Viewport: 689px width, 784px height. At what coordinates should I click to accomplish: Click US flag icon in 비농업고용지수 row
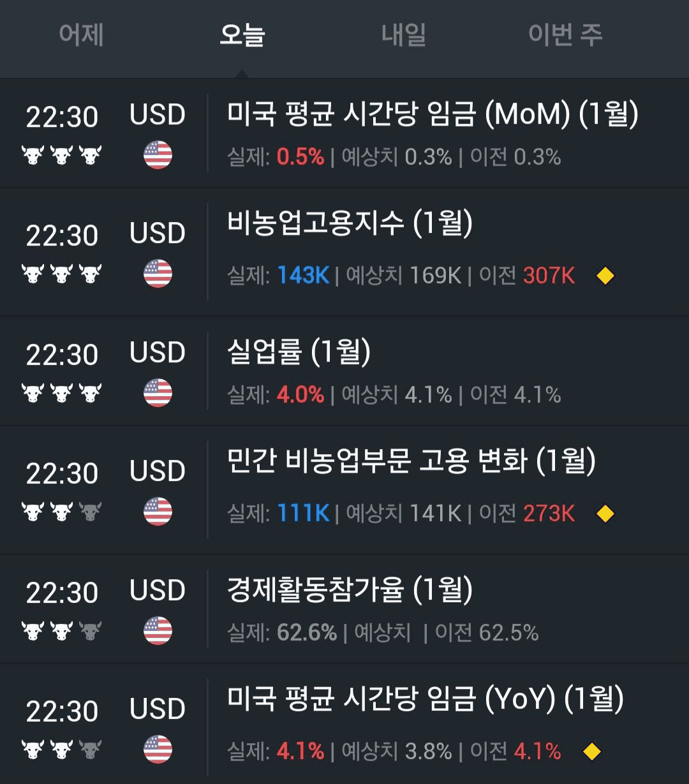[158, 274]
